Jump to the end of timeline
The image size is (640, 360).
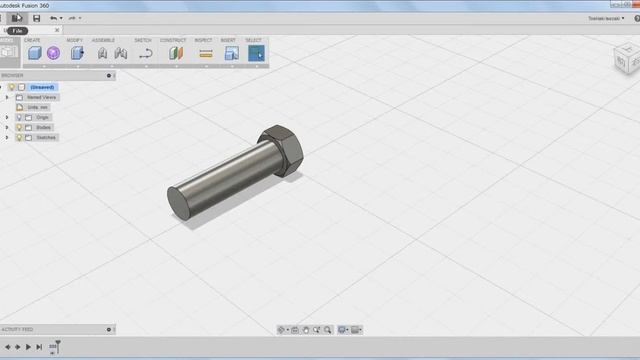coord(39,347)
